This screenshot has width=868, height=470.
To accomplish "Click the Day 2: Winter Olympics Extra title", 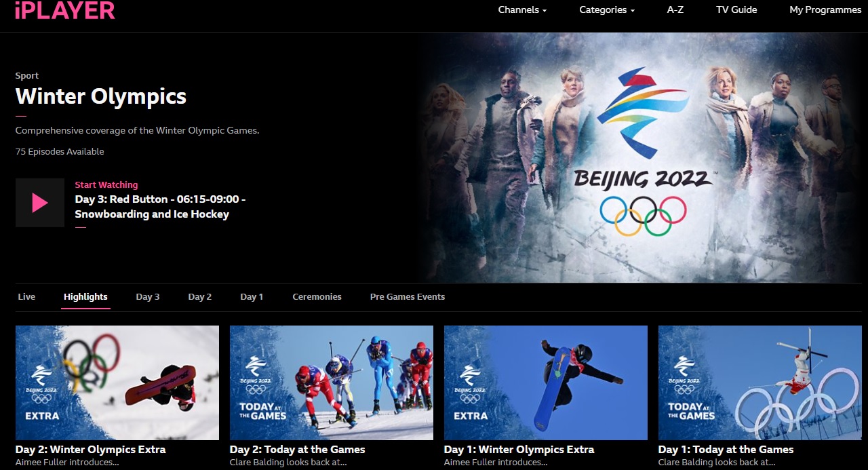I will pos(91,449).
